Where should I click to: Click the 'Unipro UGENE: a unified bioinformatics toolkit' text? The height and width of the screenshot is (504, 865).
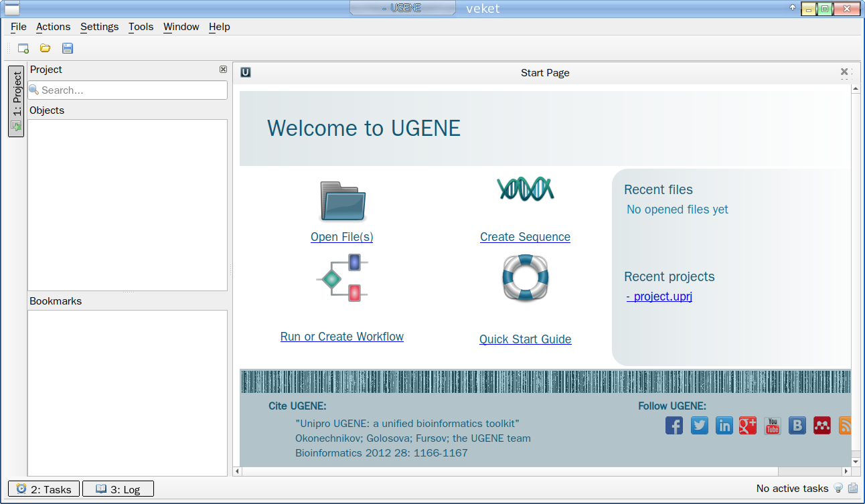[407, 424]
